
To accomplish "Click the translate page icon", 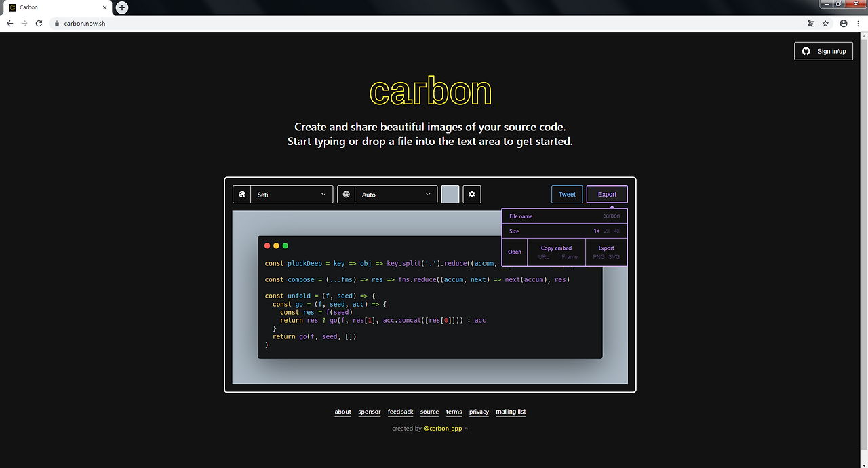I will [810, 23].
